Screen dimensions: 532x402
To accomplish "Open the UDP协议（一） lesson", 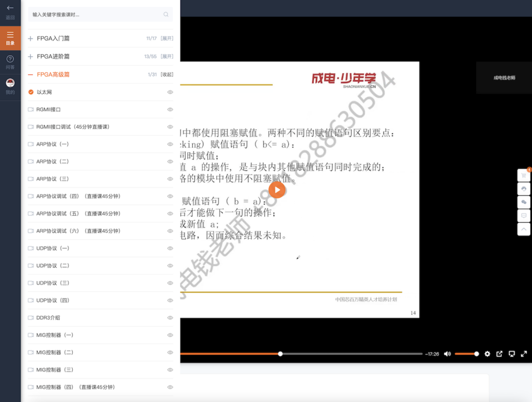I will tap(52, 249).
